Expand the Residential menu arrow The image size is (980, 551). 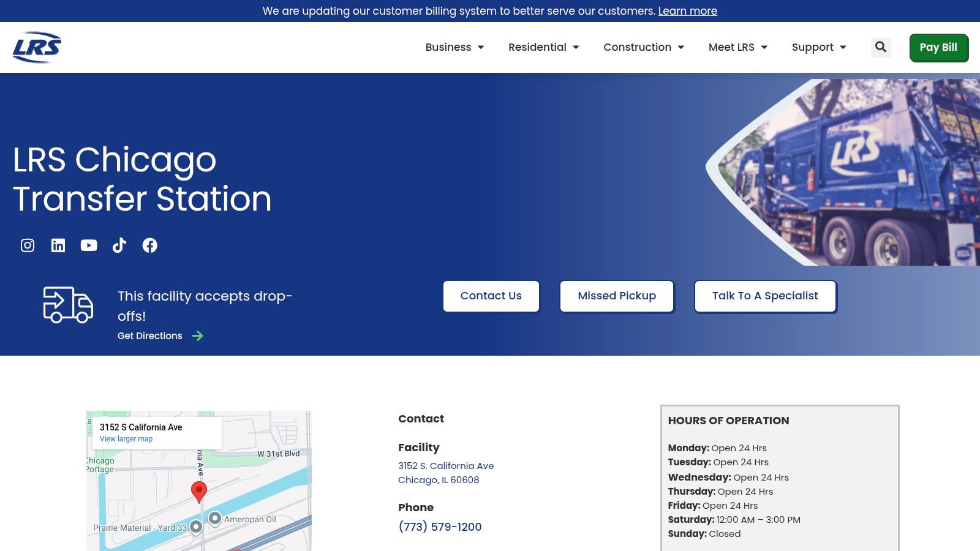[576, 47]
